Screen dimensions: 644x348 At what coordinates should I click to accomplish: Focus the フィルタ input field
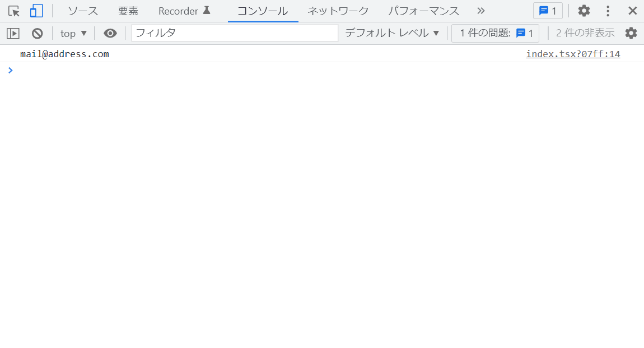235,33
